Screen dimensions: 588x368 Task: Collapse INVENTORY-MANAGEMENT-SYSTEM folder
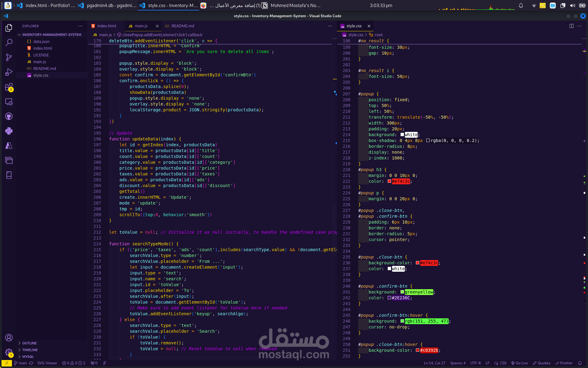point(51,35)
